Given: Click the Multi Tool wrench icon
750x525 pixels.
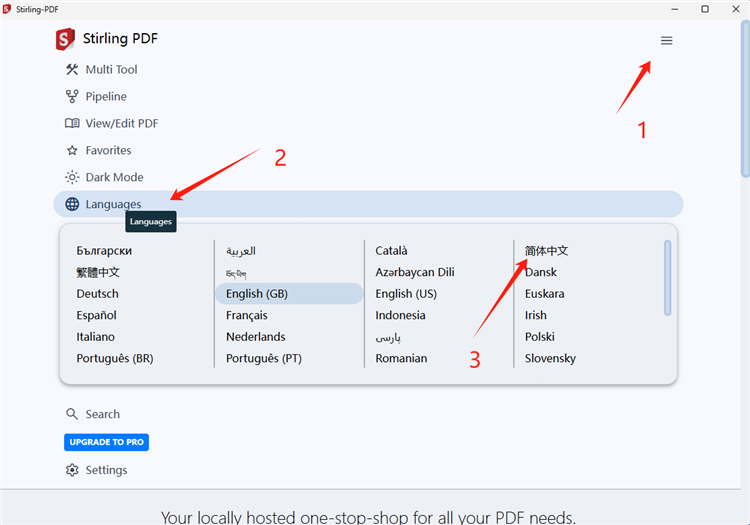Looking at the screenshot, I should pos(72,69).
